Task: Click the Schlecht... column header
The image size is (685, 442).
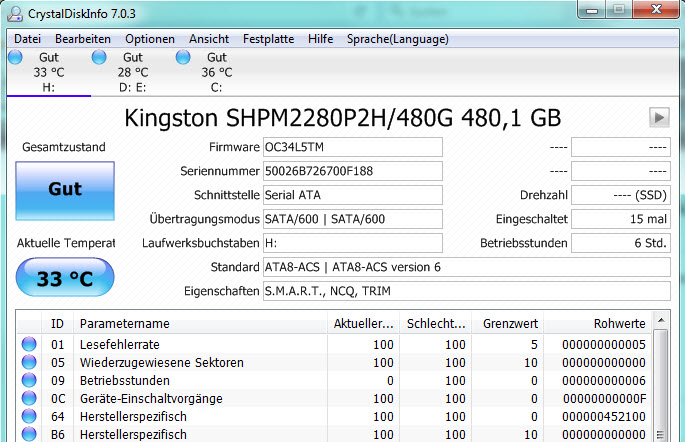Action: point(436,324)
